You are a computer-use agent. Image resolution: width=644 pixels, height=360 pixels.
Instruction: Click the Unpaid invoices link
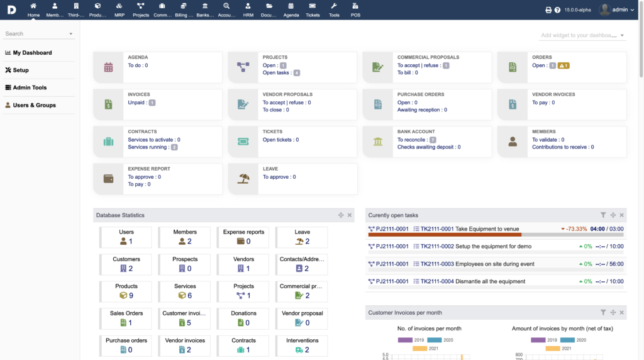137,103
